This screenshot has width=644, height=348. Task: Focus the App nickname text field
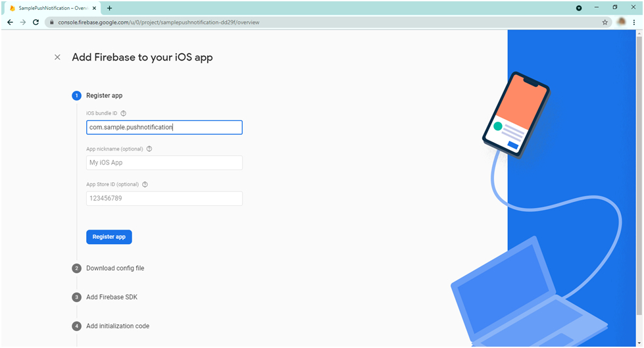click(x=164, y=162)
